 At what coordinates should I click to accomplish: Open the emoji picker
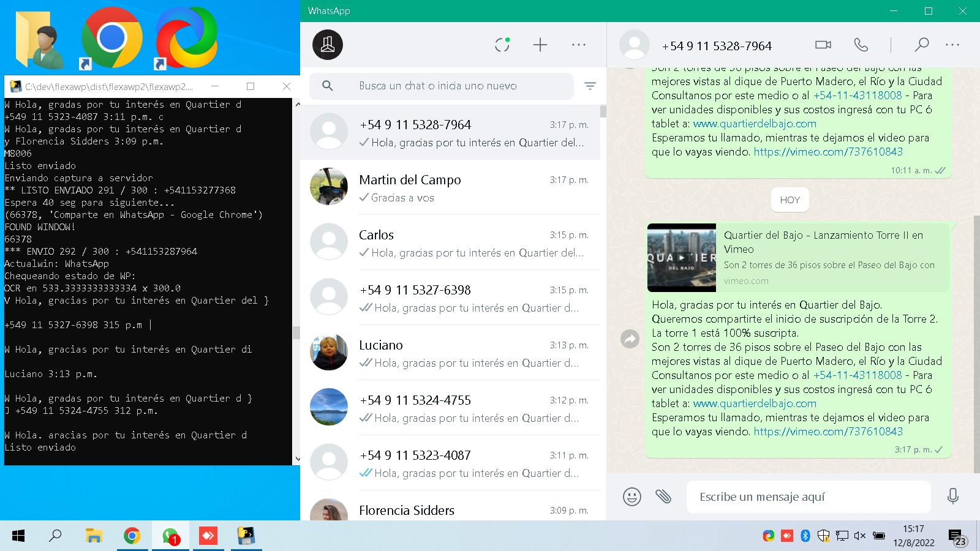631,497
